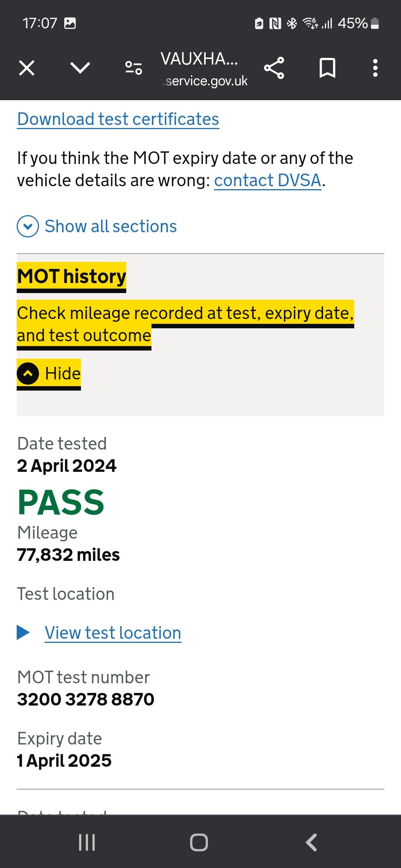Open the Download test certificates link
The height and width of the screenshot is (868, 401).
click(118, 119)
